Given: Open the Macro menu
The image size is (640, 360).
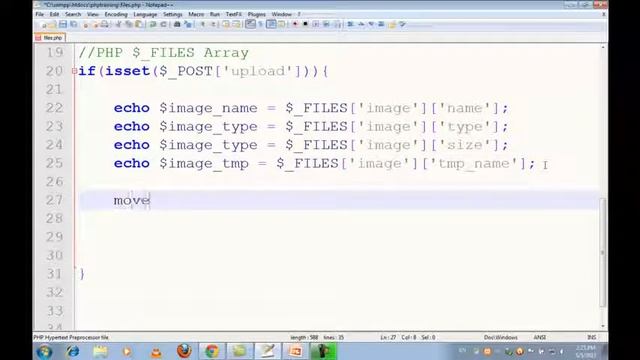Looking at the screenshot, I should pyautogui.click(x=196, y=14).
